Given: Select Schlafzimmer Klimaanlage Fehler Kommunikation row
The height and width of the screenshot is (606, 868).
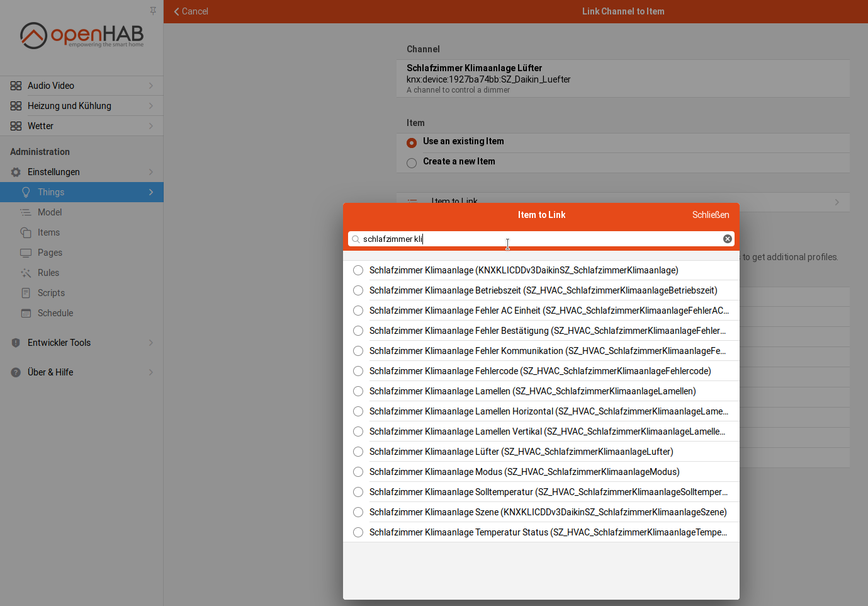Looking at the screenshot, I should [x=541, y=351].
